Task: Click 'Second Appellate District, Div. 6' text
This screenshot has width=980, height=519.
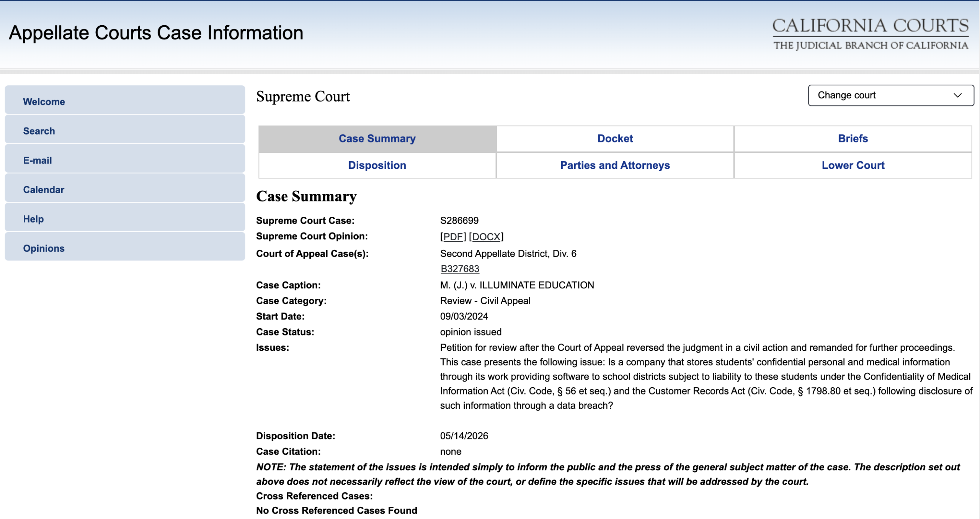Action: click(508, 254)
